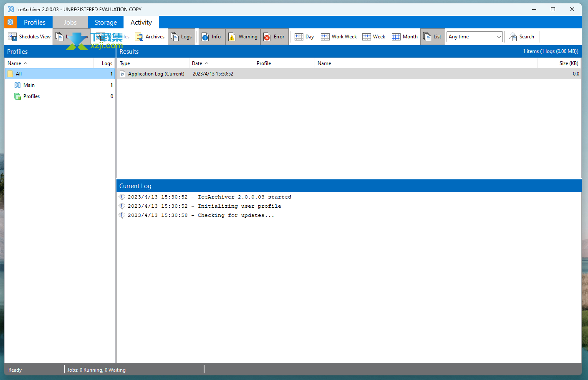Viewport: 588px width, 380px height.
Task: Select the Application Log (Current) row
Action: 349,74
